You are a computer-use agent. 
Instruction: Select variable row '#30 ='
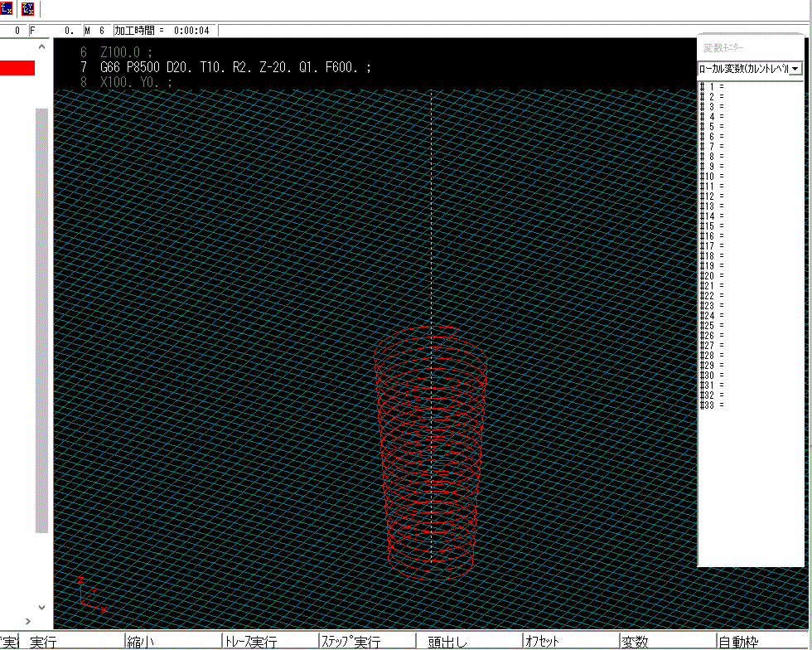click(712, 376)
